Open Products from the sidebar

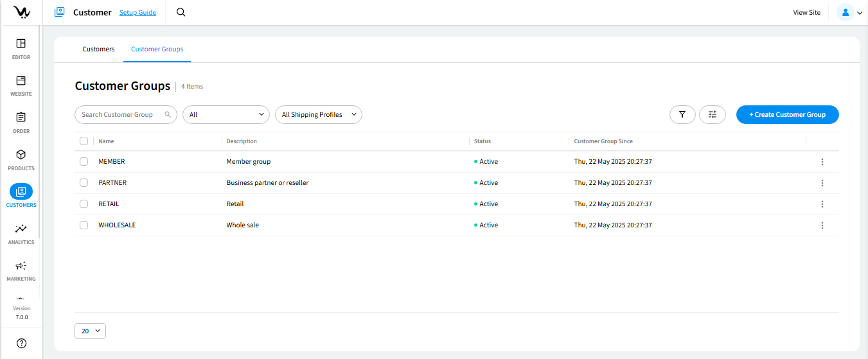pyautogui.click(x=21, y=155)
